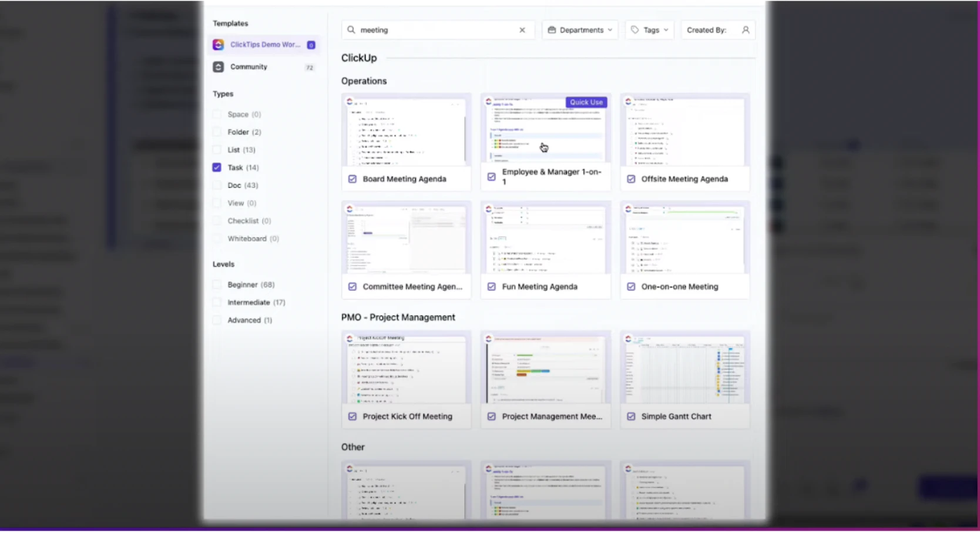
Task: Open Simple Gantt Chart template thumbnail
Action: coord(685,368)
